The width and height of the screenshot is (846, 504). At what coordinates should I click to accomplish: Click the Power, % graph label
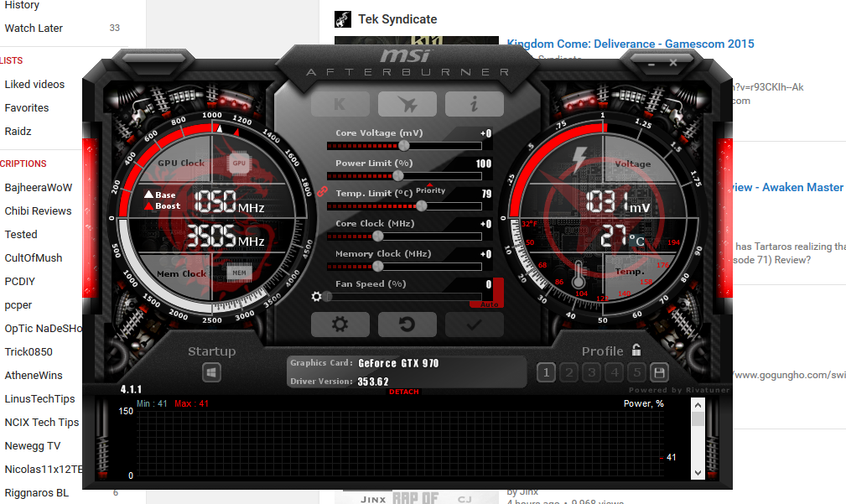click(x=643, y=403)
